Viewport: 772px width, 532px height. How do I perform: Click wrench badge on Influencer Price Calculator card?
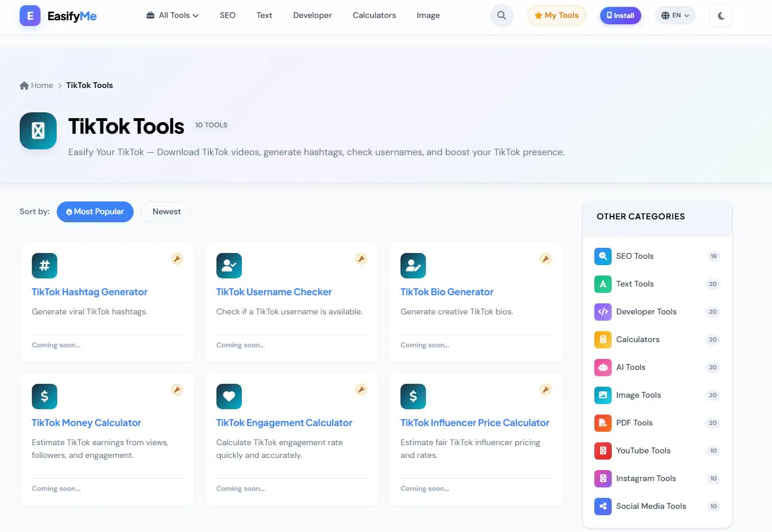[x=546, y=390]
